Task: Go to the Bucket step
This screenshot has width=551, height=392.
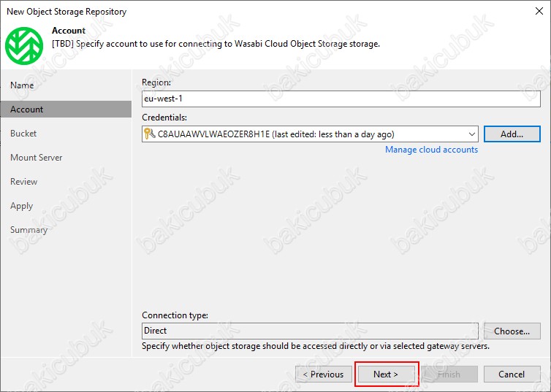Action: pos(23,134)
